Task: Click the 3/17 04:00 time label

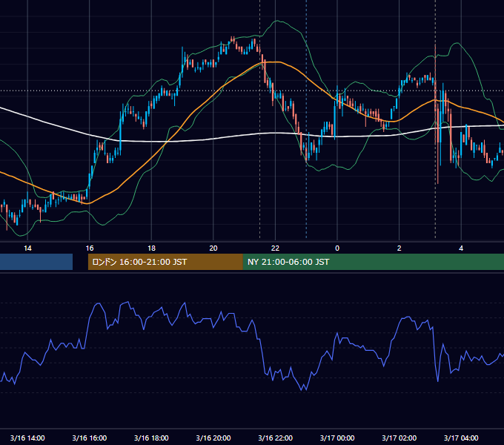Action: pos(461,438)
